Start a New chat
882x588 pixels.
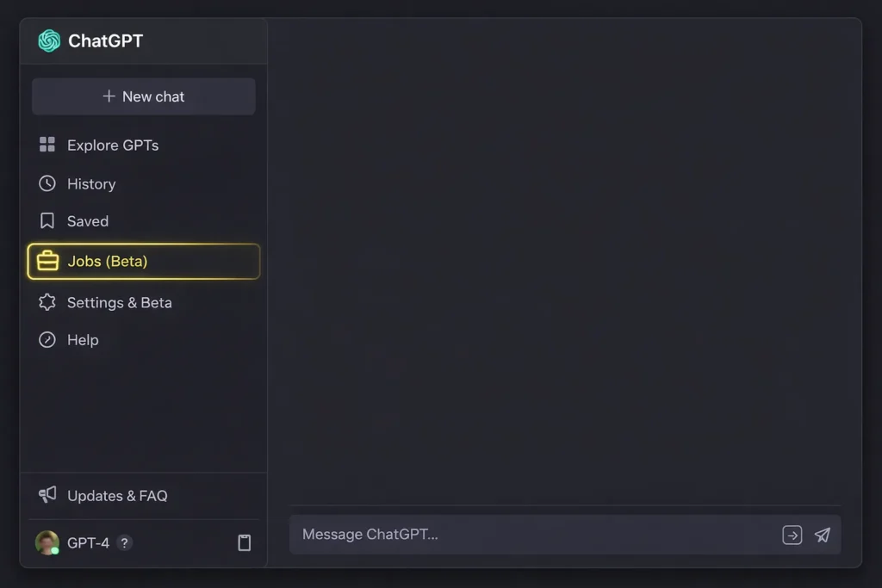pos(144,96)
